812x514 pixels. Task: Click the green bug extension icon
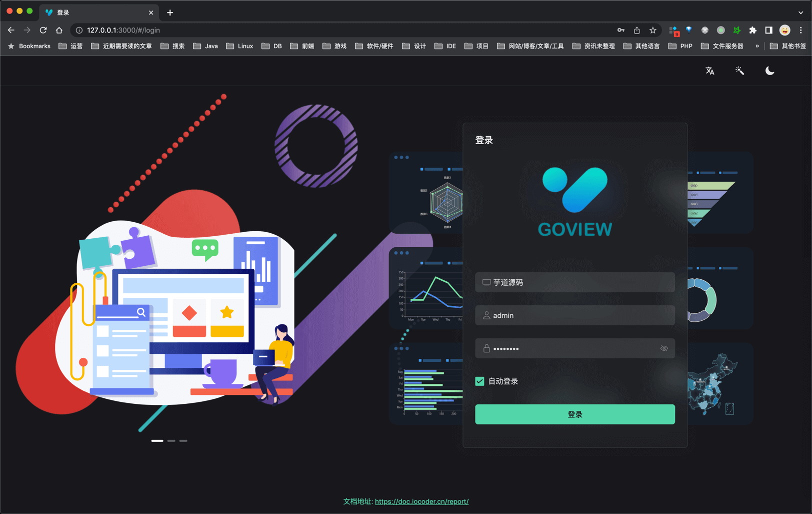pyautogui.click(x=736, y=30)
